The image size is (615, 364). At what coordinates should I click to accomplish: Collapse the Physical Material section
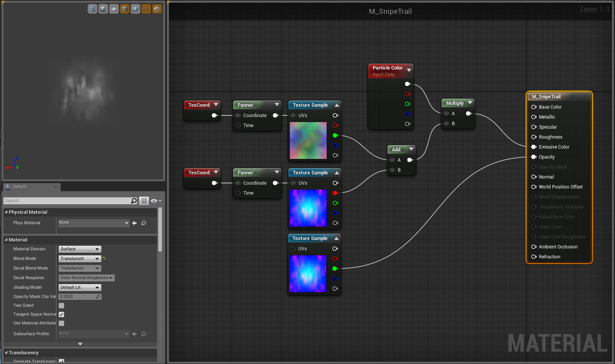click(6, 212)
